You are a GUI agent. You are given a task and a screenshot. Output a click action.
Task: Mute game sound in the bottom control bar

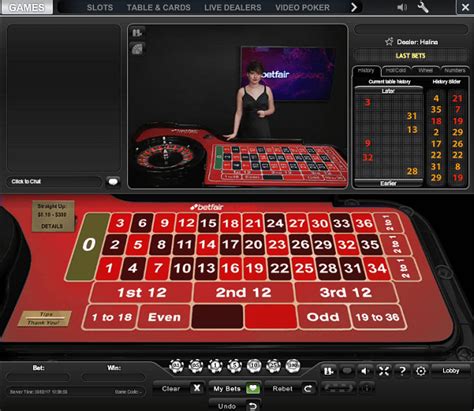coord(365,371)
